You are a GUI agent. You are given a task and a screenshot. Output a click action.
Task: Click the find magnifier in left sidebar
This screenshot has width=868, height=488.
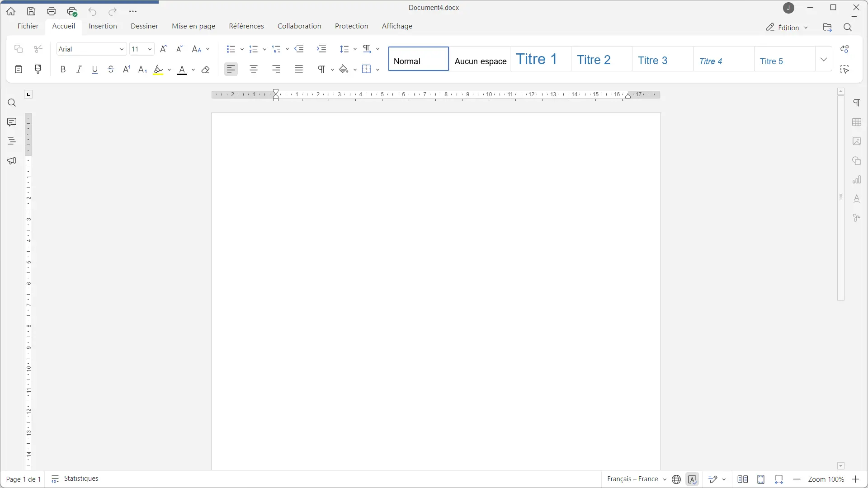(x=12, y=103)
